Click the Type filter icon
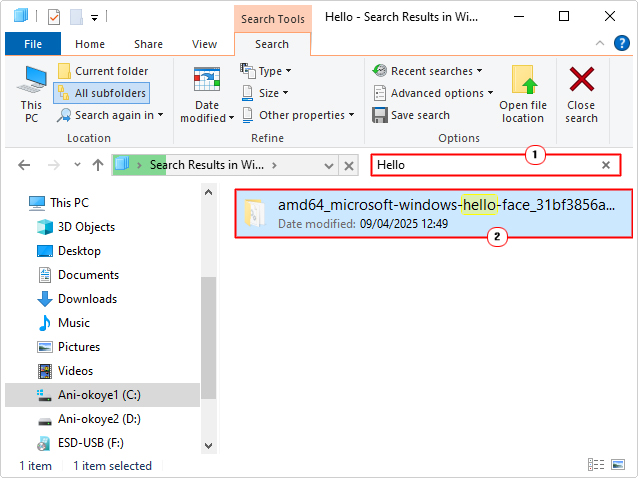Screen dimensions: 638x478 click(247, 70)
